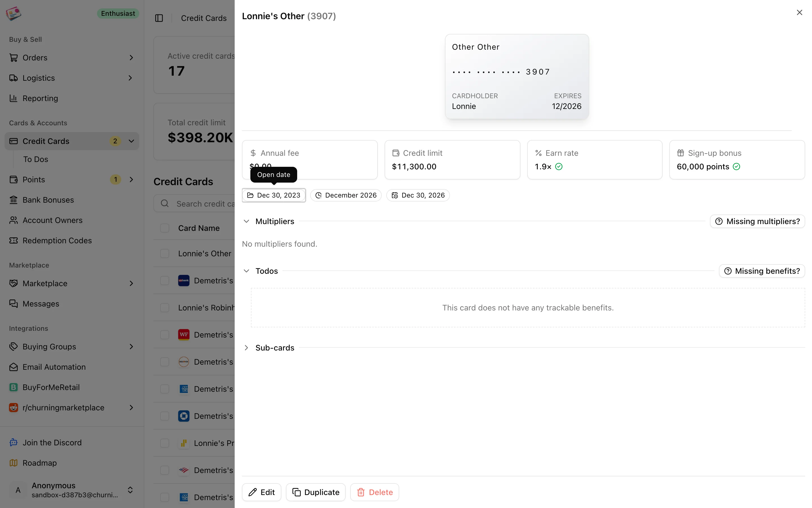Expand the Sub-cards section
Viewport: 812px width, 508px height.
[x=246, y=348]
